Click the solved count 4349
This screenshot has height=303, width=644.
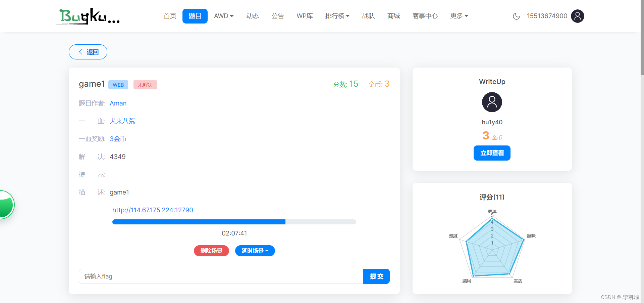[x=118, y=157]
